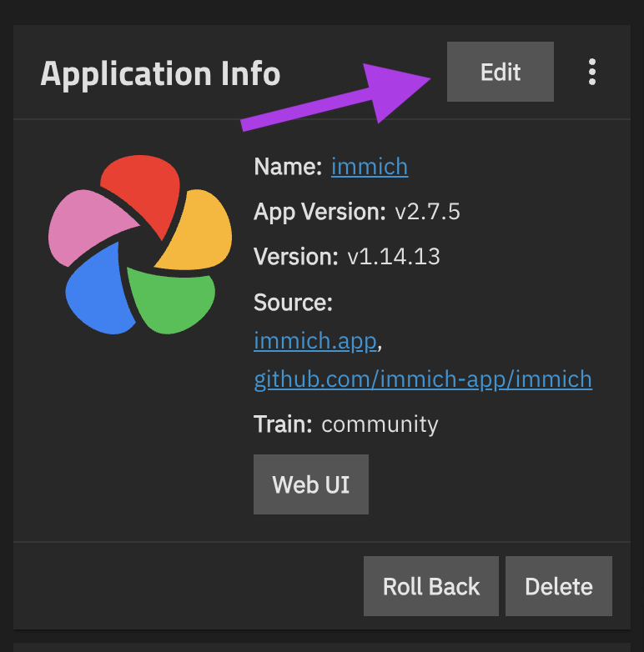The width and height of the screenshot is (644, 652).
Task: Click the Edit button
Action: pos(500,73)
